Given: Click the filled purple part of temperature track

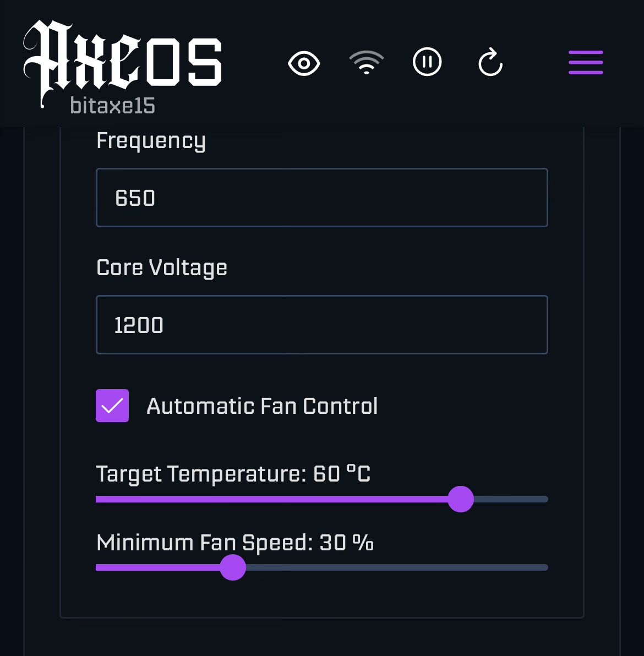Looking at the screenshot, I should point(271,499).
